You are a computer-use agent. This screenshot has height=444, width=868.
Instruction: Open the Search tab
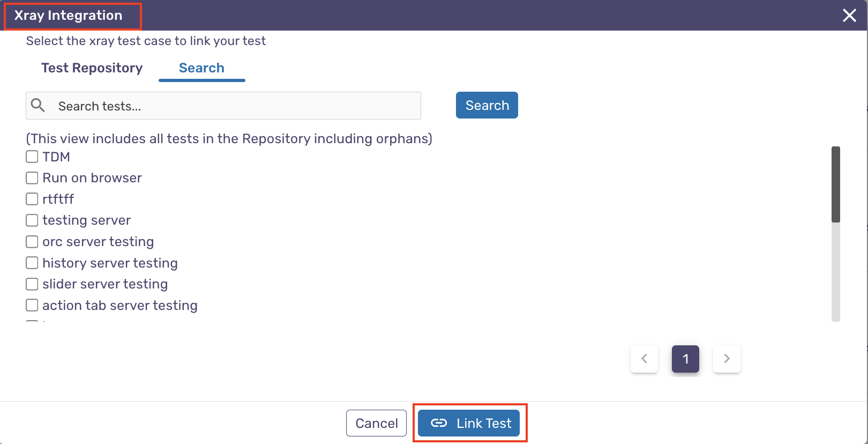201,68
